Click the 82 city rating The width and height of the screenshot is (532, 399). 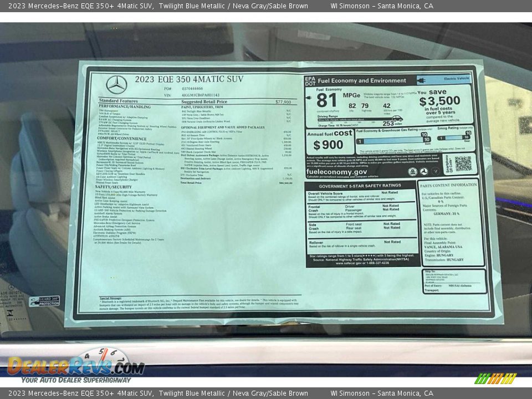(x=352, y=106)
